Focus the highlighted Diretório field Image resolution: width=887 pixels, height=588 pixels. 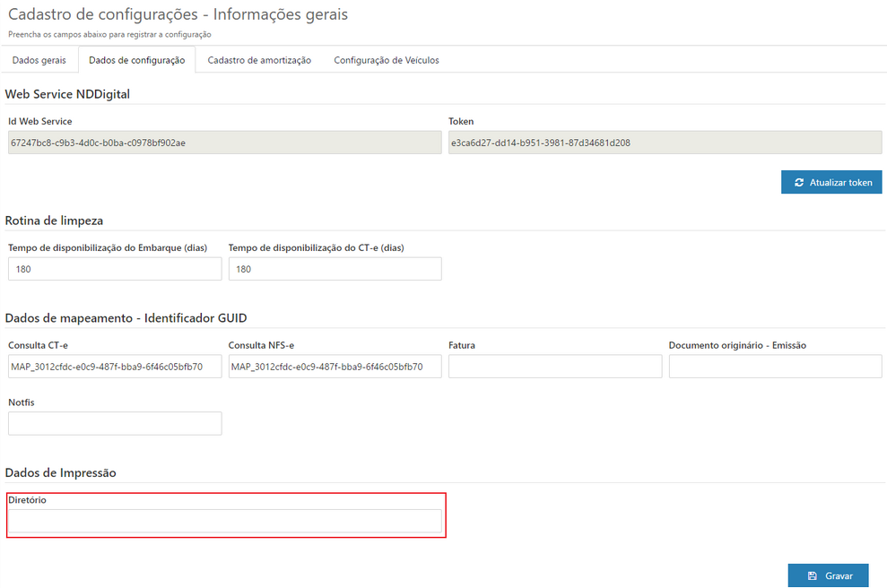[x=224, y=520]
